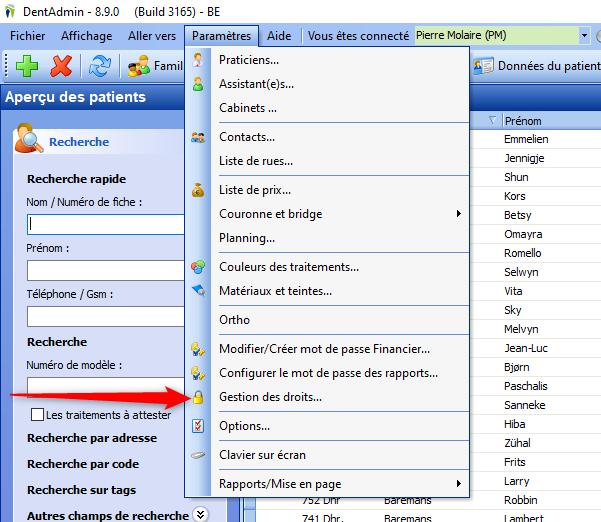Sort by the Prénom column header
This screenshot has width=601, height=522.
click(x=551, y=121)
